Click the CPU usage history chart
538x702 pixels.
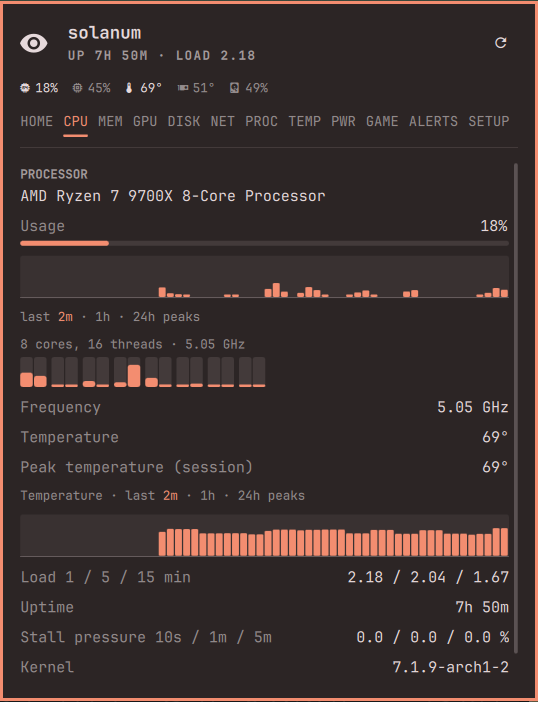(x=265, y=277)
